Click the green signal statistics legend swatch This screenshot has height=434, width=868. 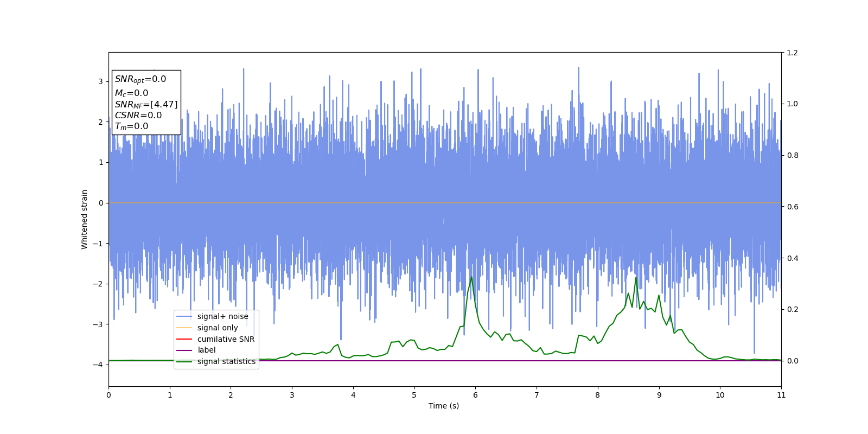[x=184, y=361]
